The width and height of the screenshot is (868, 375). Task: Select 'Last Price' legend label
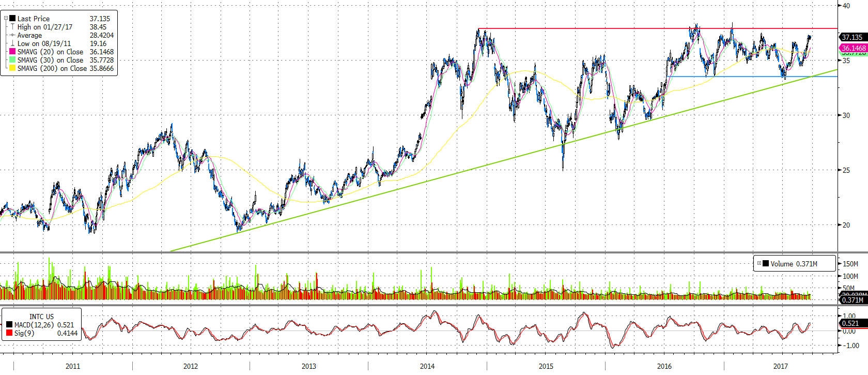[x=34, y=19]
